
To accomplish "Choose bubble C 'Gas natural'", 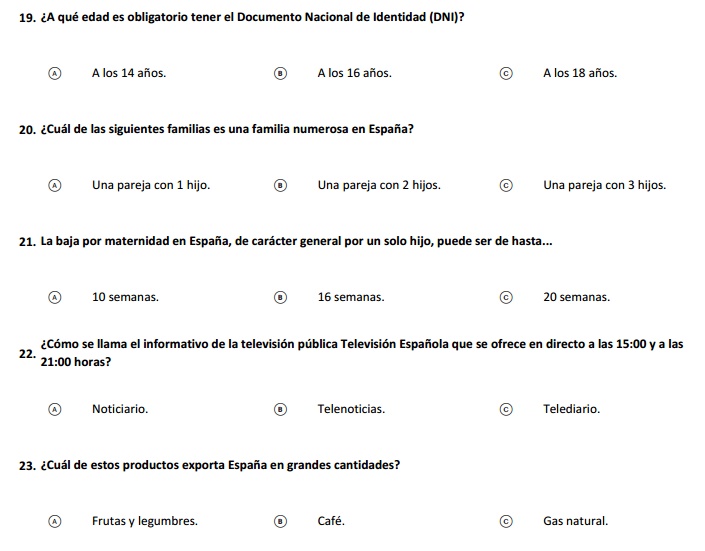I will point(506,521).
